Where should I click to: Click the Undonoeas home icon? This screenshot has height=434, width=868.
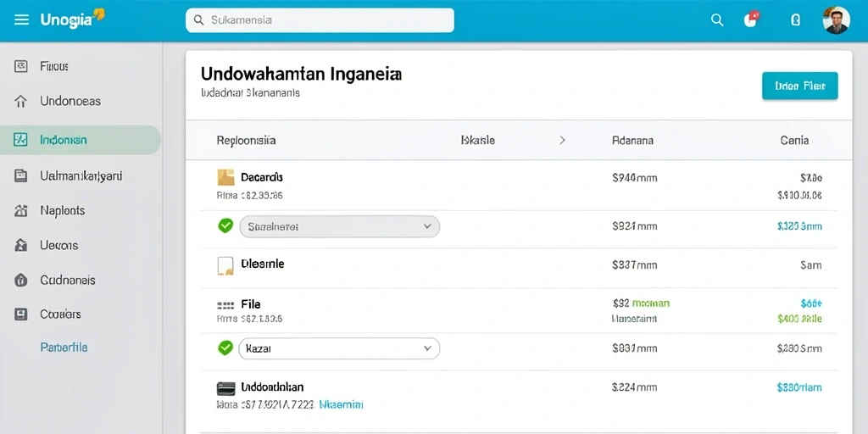(20, 102)
